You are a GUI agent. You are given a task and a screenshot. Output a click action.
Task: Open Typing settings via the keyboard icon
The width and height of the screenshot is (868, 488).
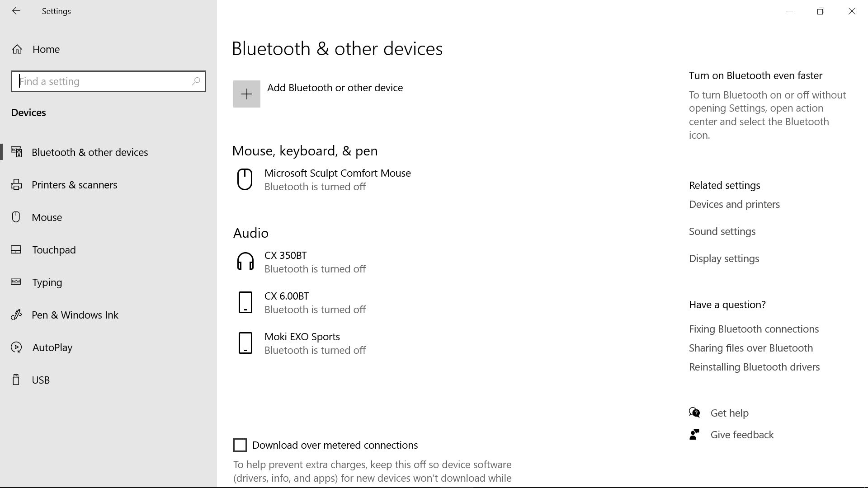[x=17, y=282]
